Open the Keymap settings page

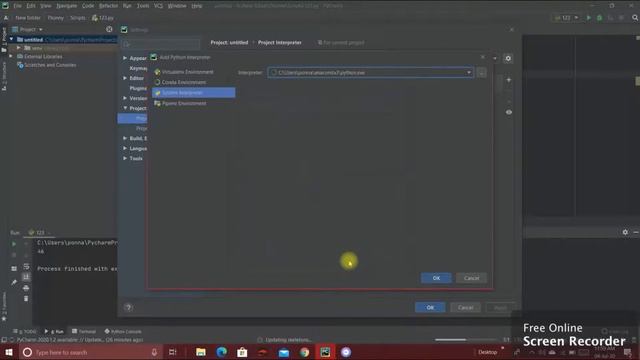coord(138,68)
